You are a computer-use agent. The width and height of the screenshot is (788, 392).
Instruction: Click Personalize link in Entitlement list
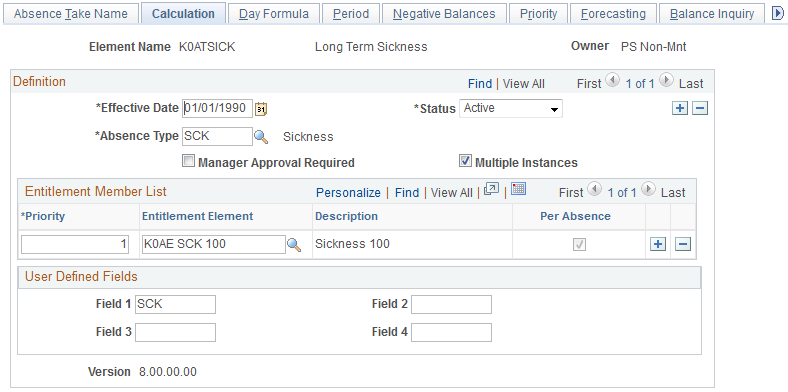[348, 192]
